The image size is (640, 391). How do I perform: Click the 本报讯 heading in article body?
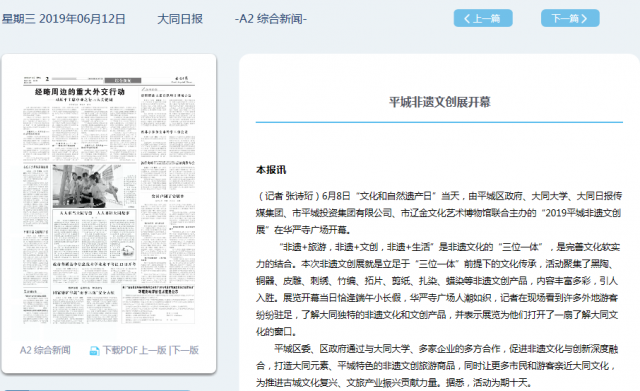[x=271, y=170]
